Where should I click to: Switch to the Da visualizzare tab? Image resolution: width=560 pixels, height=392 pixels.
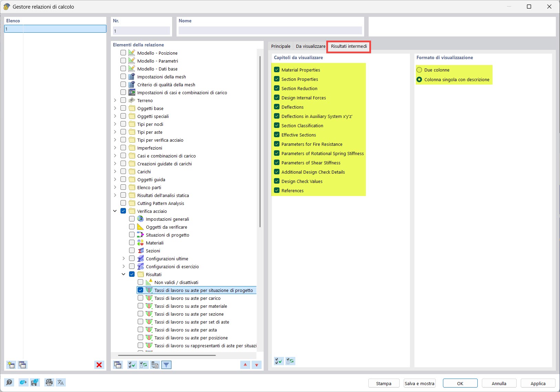(x=310, y=46)
